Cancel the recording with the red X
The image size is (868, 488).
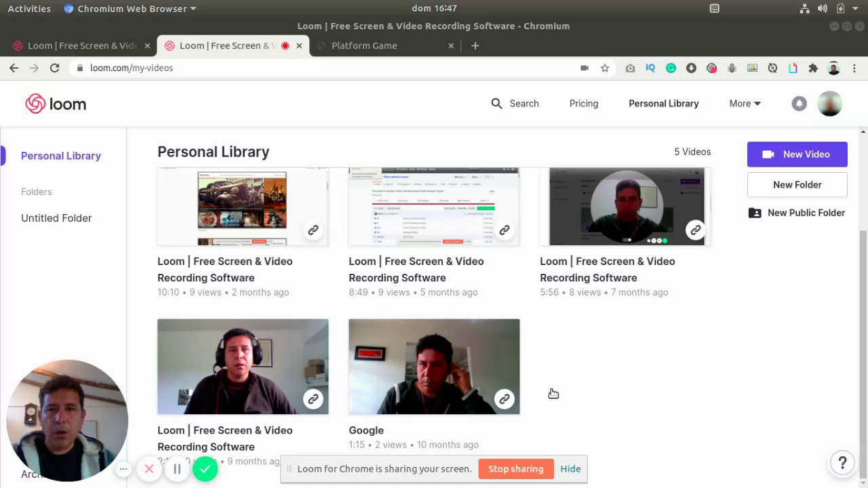pyautogui.click(x=149, y=468)
